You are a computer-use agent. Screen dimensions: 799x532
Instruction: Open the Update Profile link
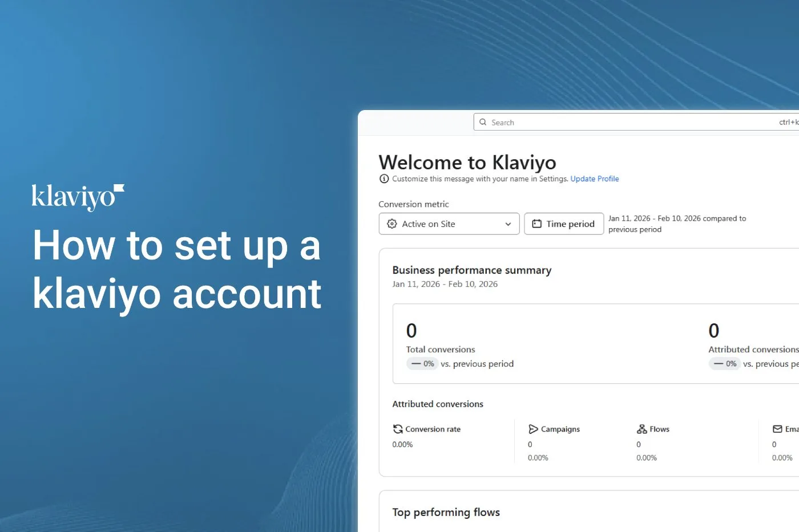(x=595, y=179)
